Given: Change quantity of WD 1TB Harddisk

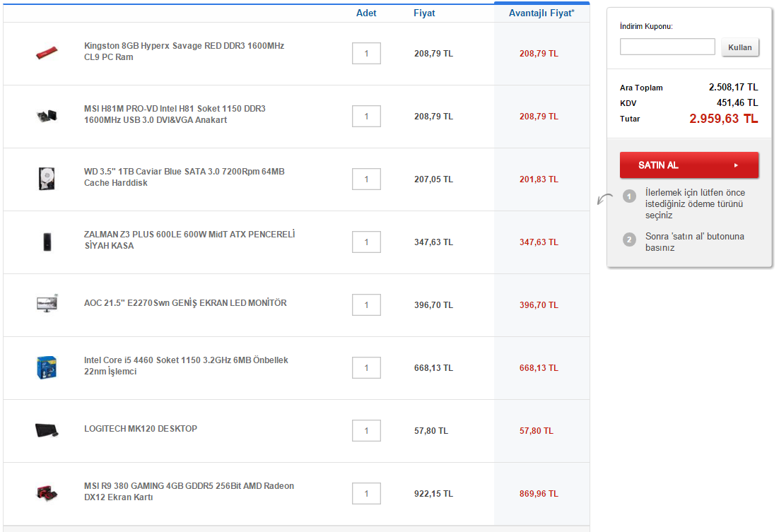Looking at the screenshot, I should (366, 179).
